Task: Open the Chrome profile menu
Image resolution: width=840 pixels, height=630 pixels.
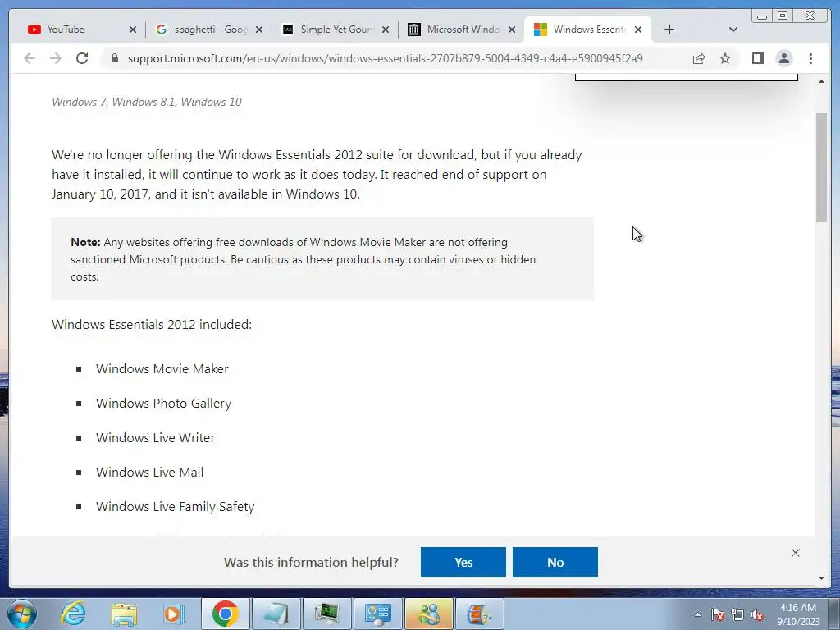Action: 783,58
